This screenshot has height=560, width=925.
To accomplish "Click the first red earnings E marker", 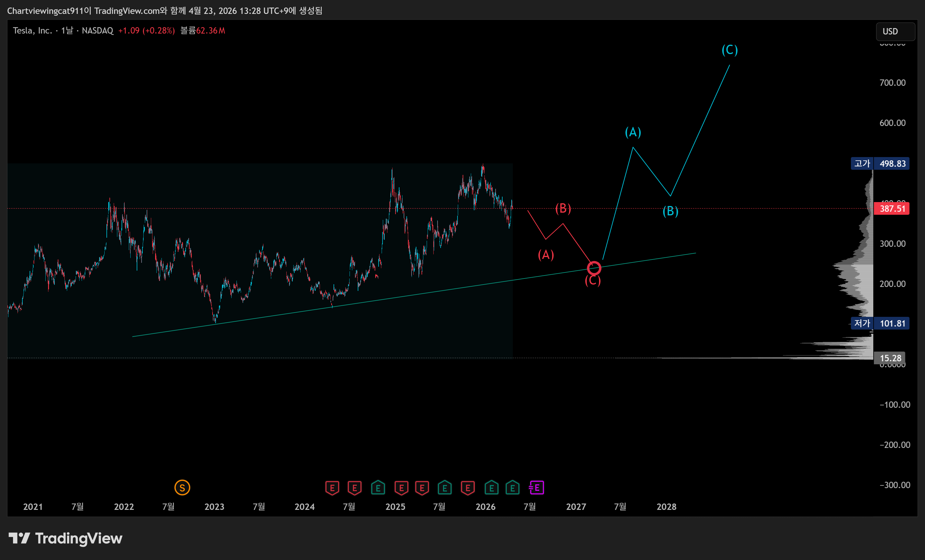I will pyautogui.click(x=332, y=488).
